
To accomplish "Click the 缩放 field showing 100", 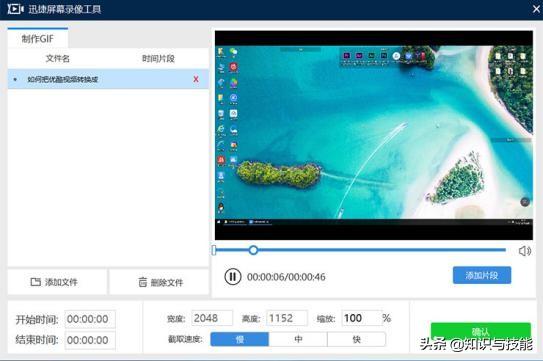I will pos(362,318).
